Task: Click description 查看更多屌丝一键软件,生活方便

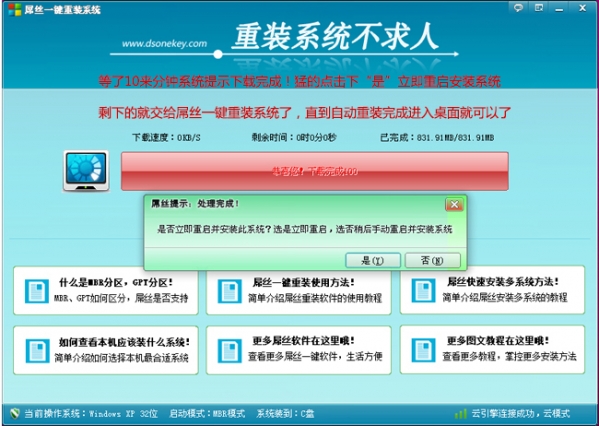Action: 315,356
